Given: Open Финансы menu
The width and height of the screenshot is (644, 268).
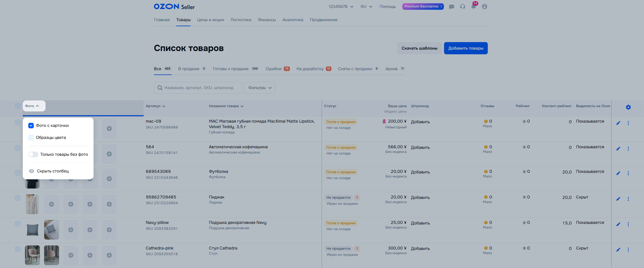Looking at the screenshot, I should coord(267,20).
